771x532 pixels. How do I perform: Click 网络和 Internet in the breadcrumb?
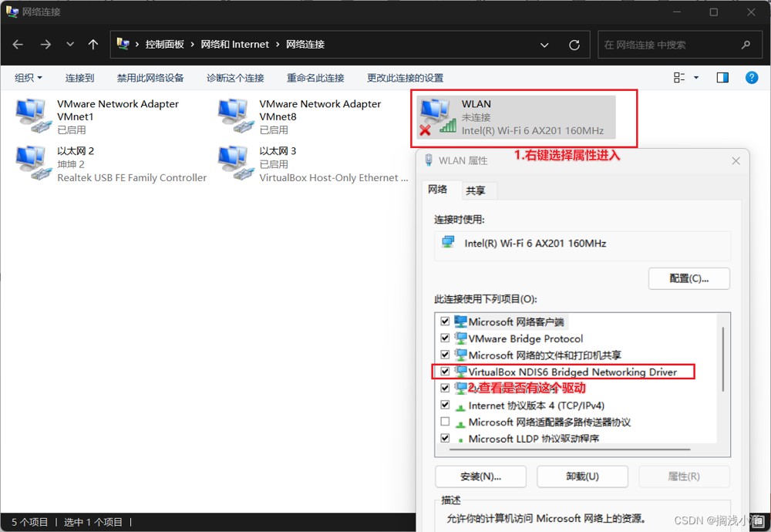(x=234, y=44)
